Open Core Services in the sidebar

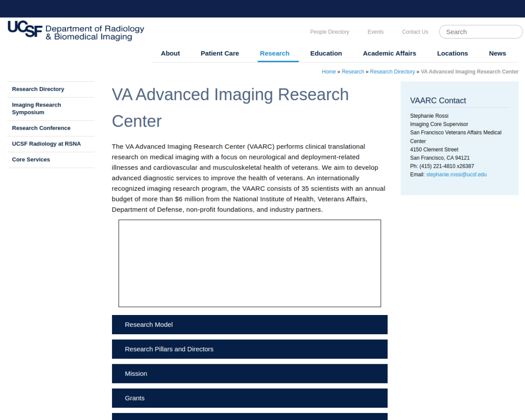50,160
